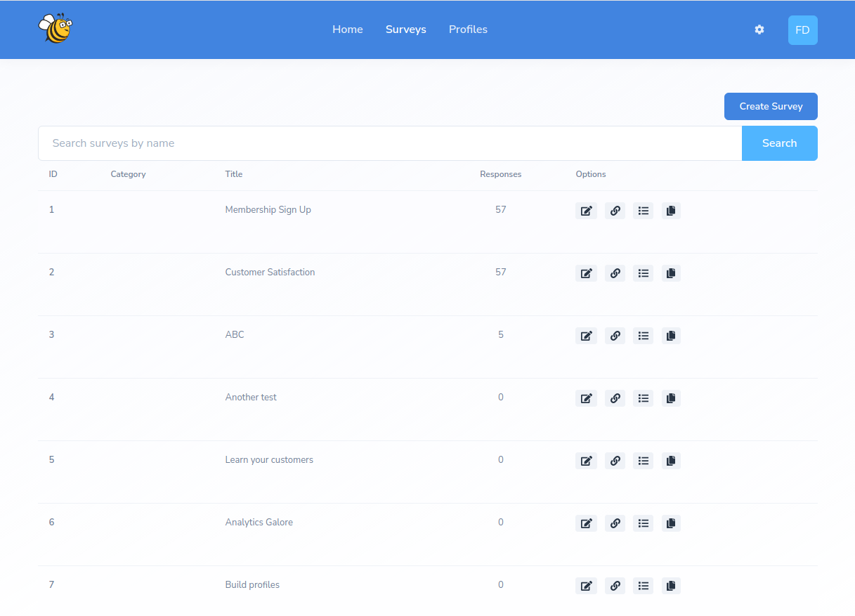The height and width of the screenshot is (616, 855).
Task: Switch to Profiles section
Action: [x=468, y=30]
